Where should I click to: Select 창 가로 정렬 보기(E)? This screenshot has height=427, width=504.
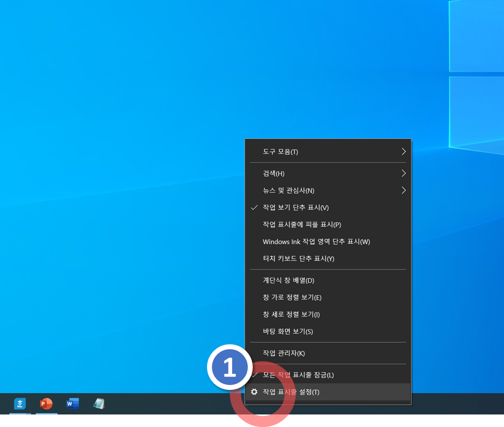(328, 297)
